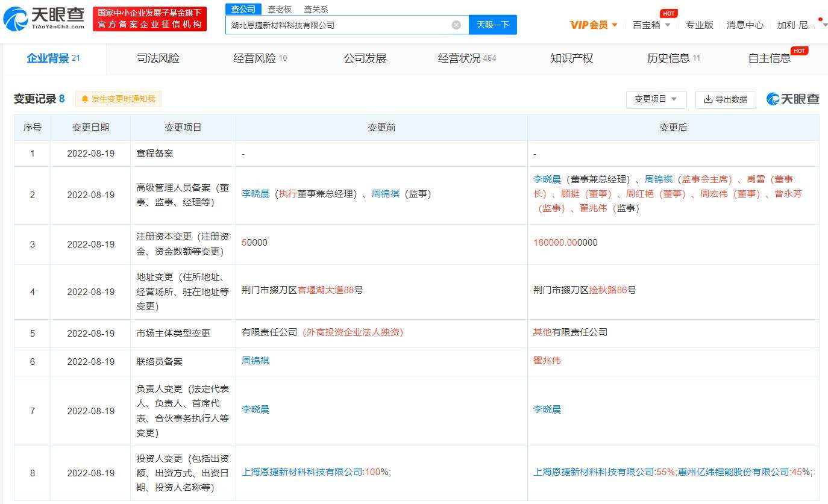Screen dimensions: 828x504
Task: Click the Tianyancha watermark logo beside 导出数据
Action: 793,99
